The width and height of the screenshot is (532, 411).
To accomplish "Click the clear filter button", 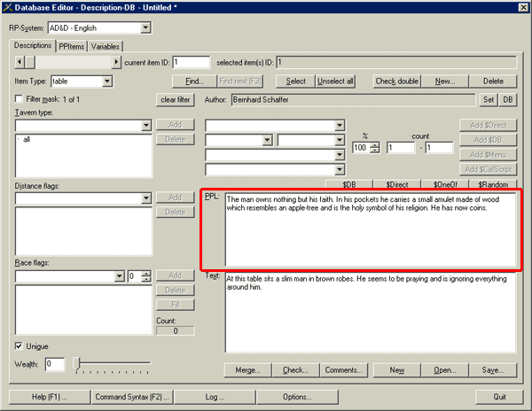I will point(176,100).
